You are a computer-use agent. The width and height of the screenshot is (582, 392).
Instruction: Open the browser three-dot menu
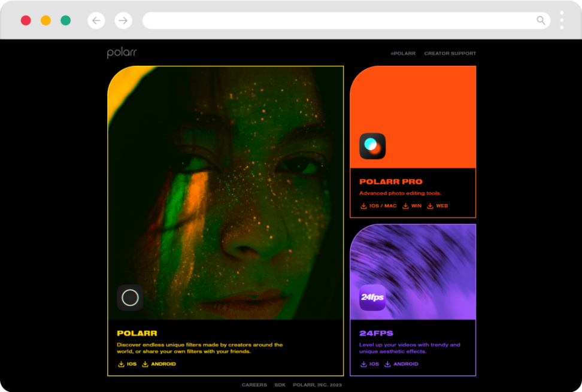click(x=562, y=20)
